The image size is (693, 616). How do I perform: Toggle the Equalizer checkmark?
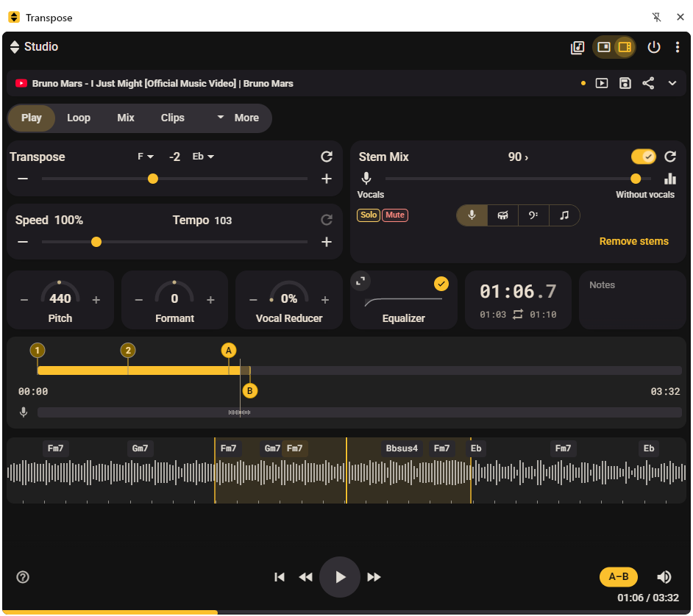click(441, 284)
